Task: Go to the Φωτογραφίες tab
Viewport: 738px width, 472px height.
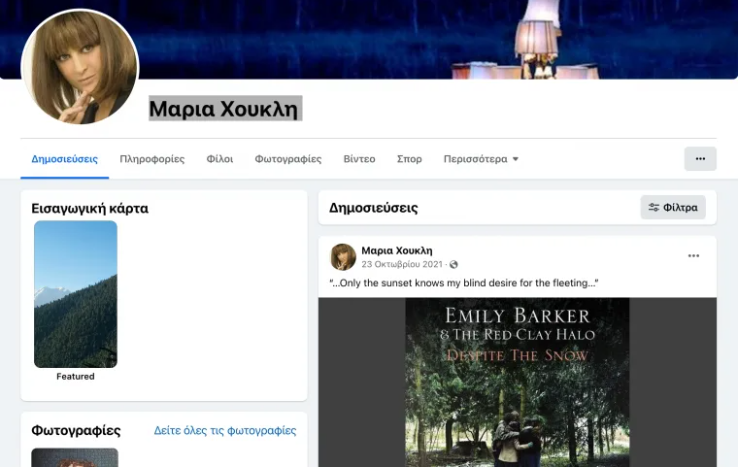Action: pos(288,159)
